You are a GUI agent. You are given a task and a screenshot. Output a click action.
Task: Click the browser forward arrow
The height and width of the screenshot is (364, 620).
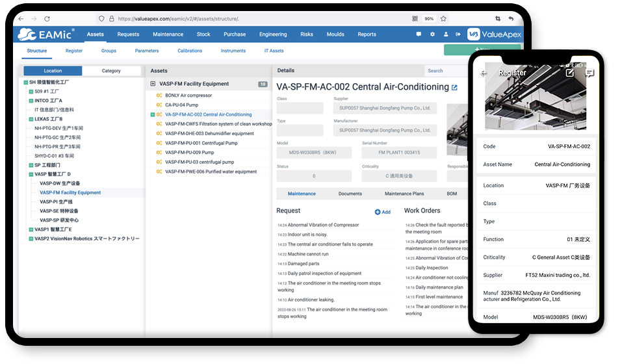(x=34, y=19)
